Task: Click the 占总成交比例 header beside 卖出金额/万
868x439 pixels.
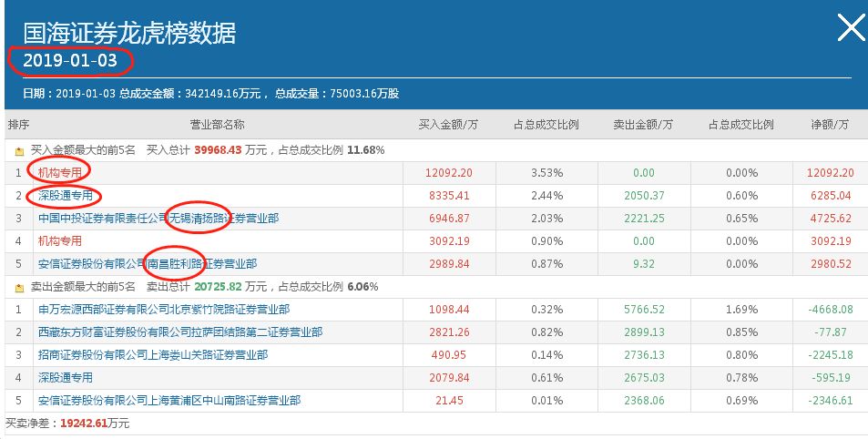Action: (740, 125)
